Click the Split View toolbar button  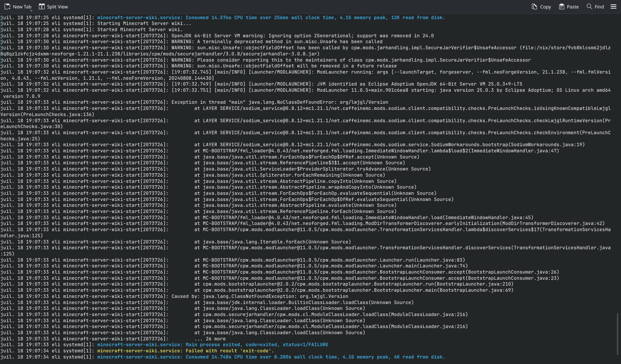click(53, 6)
